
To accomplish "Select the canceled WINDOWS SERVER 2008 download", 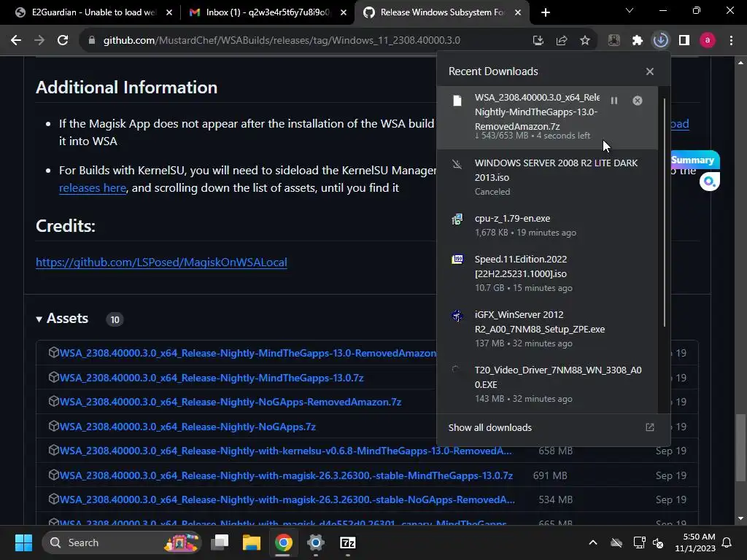I will click(x=547, y=177).
